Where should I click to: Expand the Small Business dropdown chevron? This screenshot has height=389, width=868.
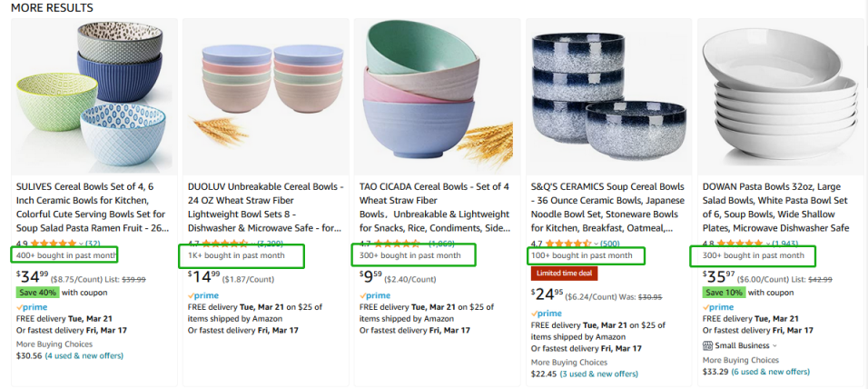pyautogui.click(x=774, y=345)
